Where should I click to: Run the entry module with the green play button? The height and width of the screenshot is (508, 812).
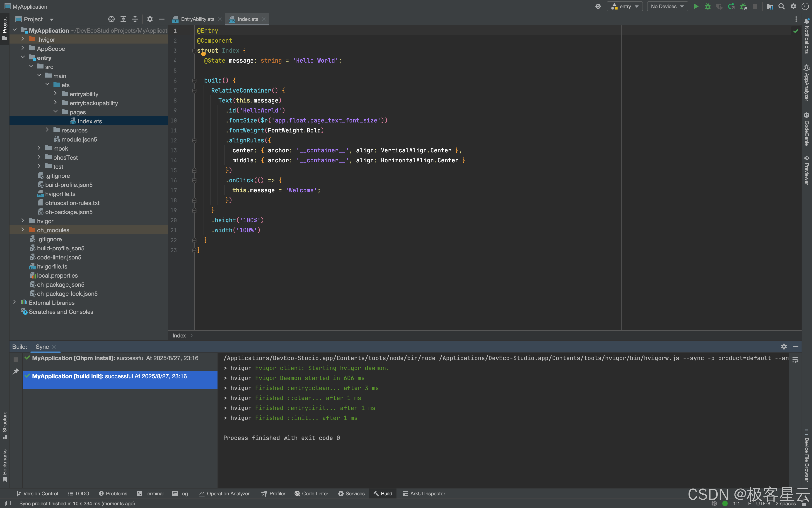(x=696, y=6)
